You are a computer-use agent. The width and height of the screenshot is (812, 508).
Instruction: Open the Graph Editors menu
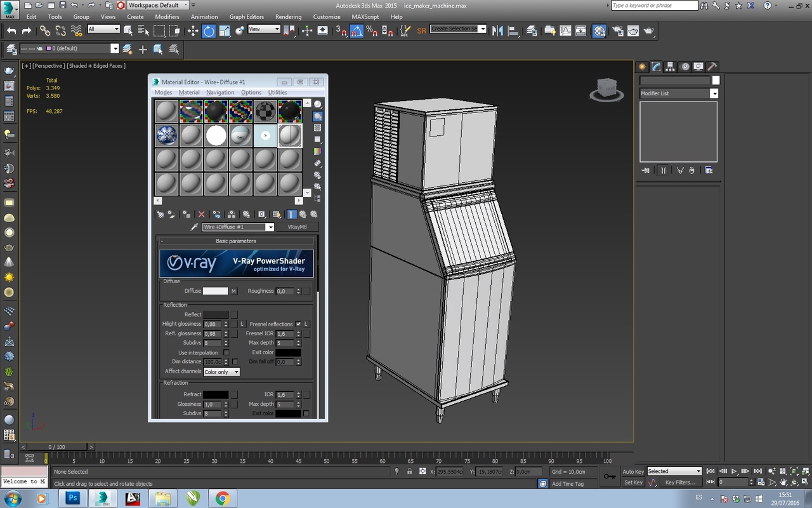click(x=246, y=17)
